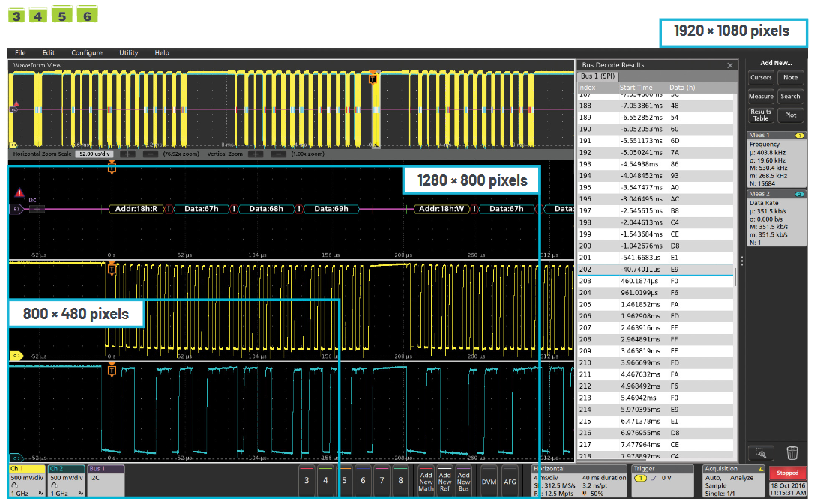Select the magnifier zoom icon below the decode table

[x=762, y=453]
